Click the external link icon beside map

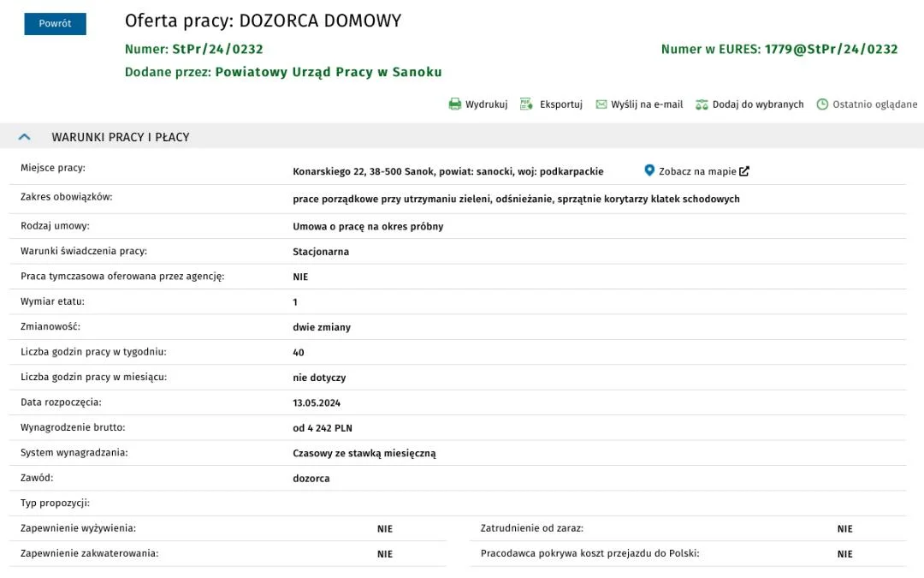coord(744,171)
